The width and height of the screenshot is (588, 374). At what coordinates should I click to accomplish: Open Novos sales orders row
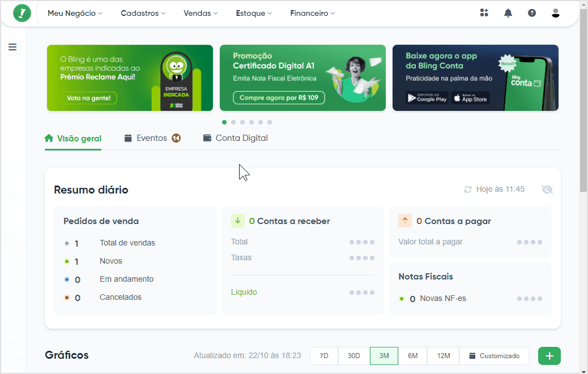click(93, 261)
